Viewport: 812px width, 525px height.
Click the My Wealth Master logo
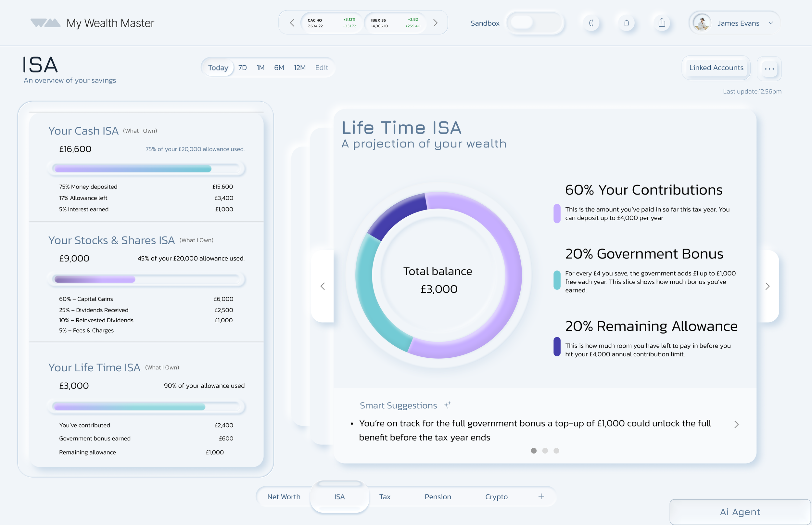(45, 23)
